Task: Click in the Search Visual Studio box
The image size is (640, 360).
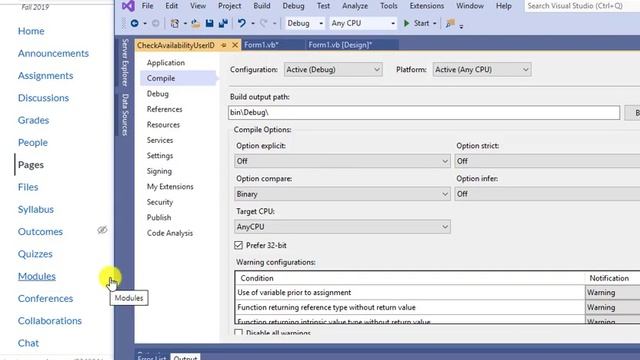Action: (582, 6)
